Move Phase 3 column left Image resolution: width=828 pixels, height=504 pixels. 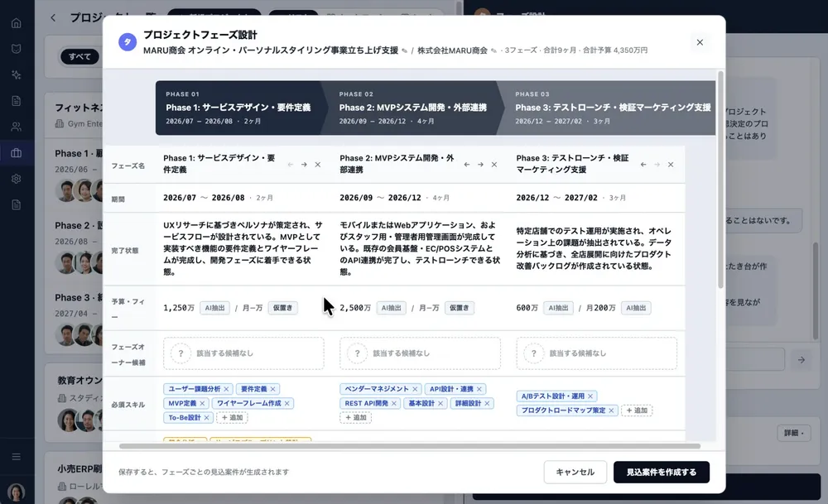(643, 165)
